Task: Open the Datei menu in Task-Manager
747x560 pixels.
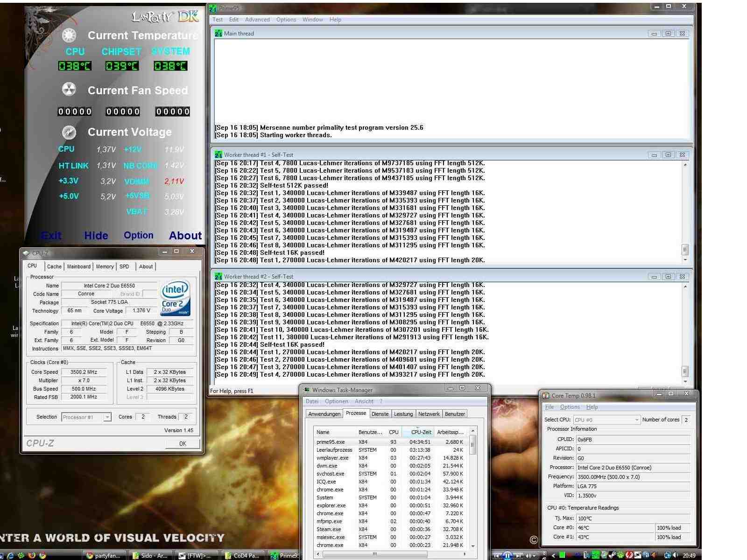Action: coord(312,401)
